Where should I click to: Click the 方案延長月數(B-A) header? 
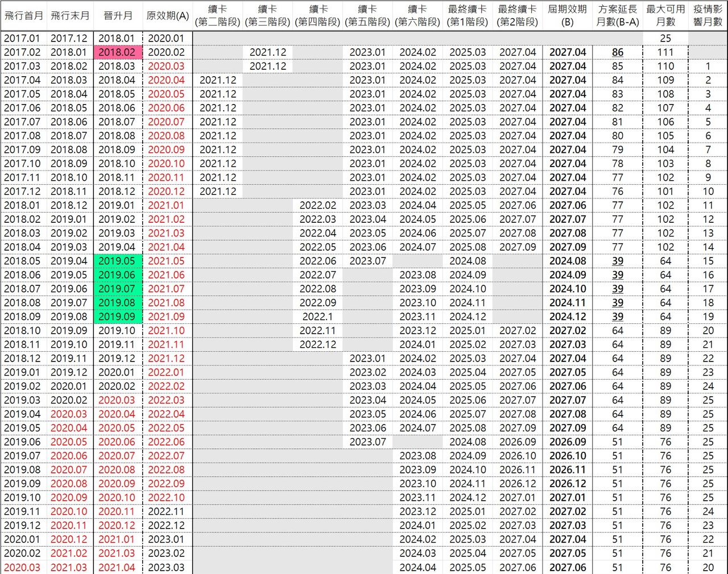click(x=617, y=15)
